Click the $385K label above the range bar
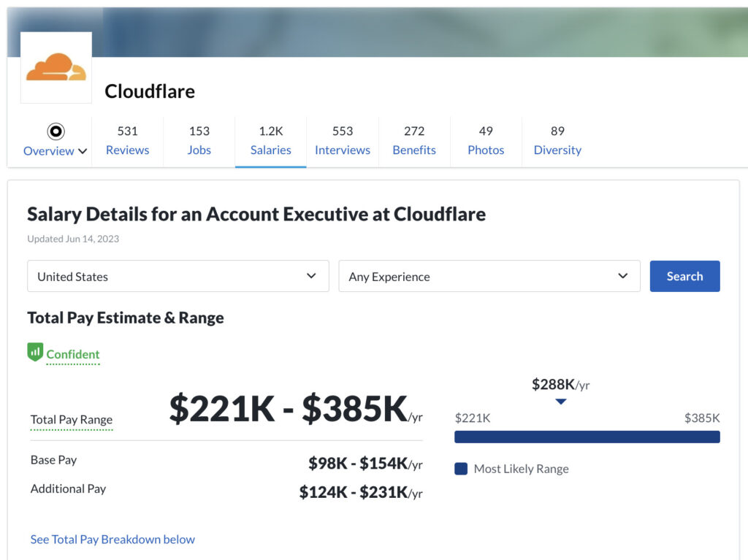748x560 pixels. (702, 418)
